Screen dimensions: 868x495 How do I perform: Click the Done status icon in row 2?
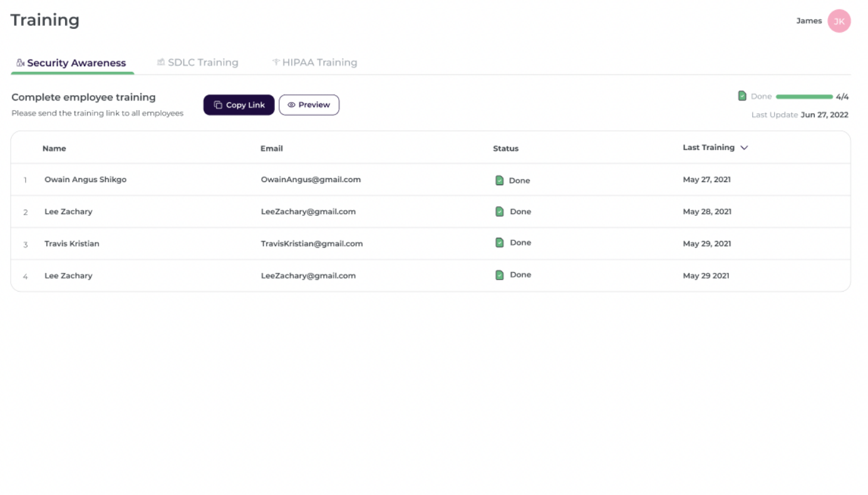pyautogui.click(x=499, y=212)
